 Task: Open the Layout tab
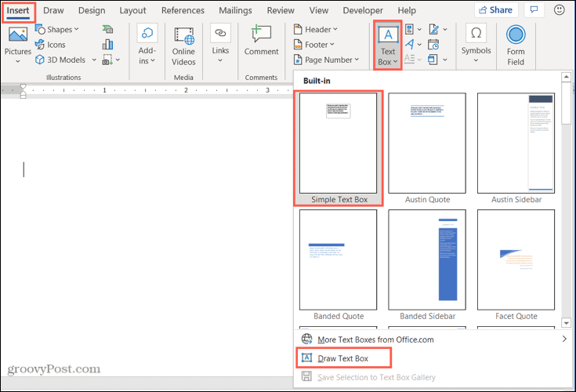tap(132, 11)
